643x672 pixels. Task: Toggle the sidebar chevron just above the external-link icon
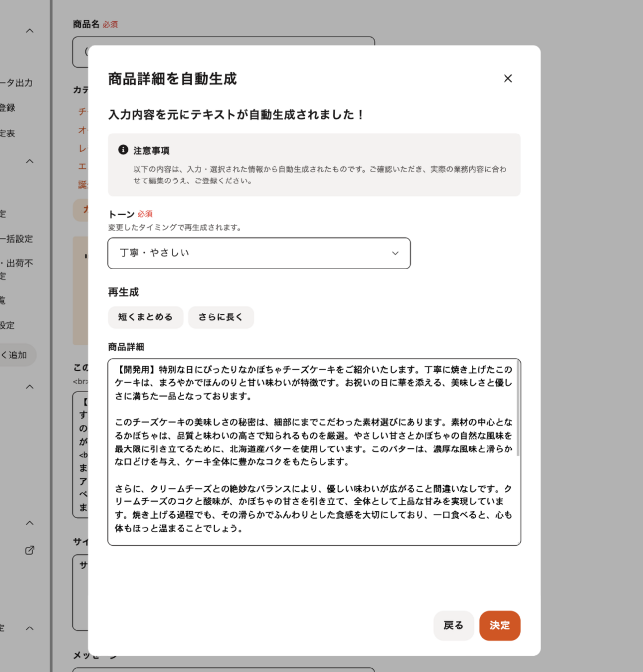30,523
